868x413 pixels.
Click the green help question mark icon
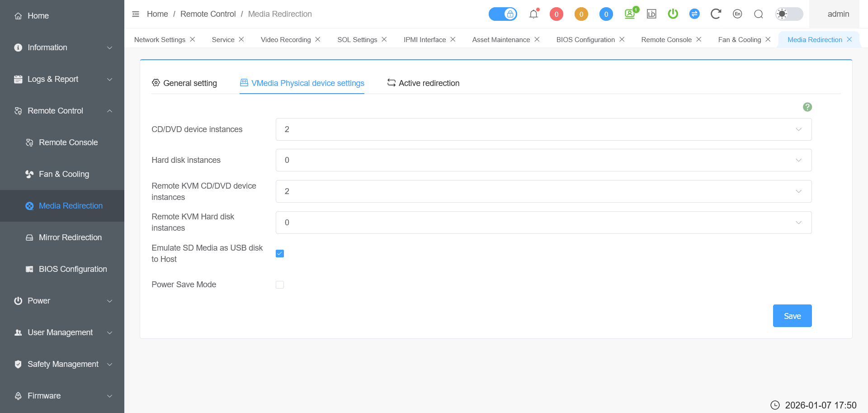(x=807, y=107)
